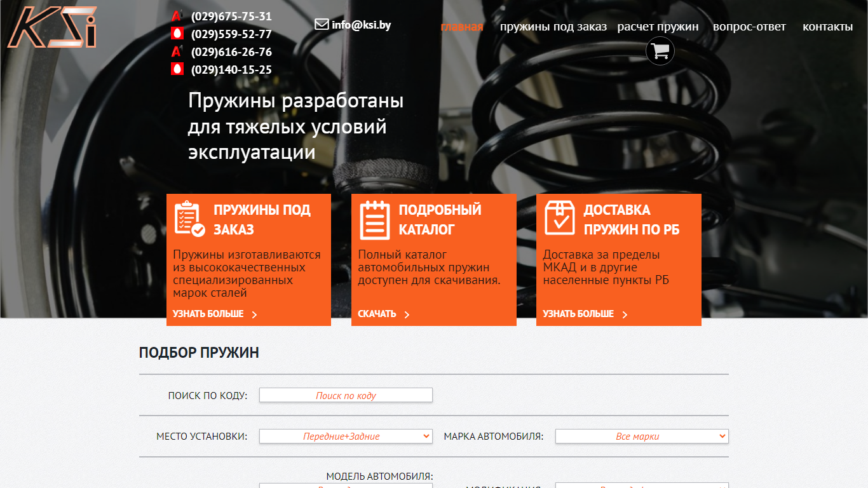Screen dimensions: 868x488
Task: Open расчет пружин menu item
Action: [x=658, y=27]
